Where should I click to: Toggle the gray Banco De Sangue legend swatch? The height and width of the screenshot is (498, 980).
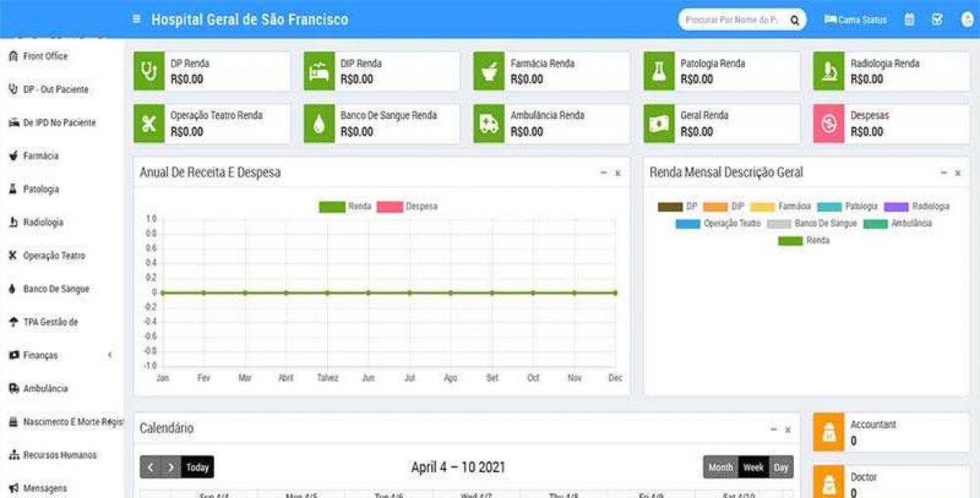click(x=779, y=224)
